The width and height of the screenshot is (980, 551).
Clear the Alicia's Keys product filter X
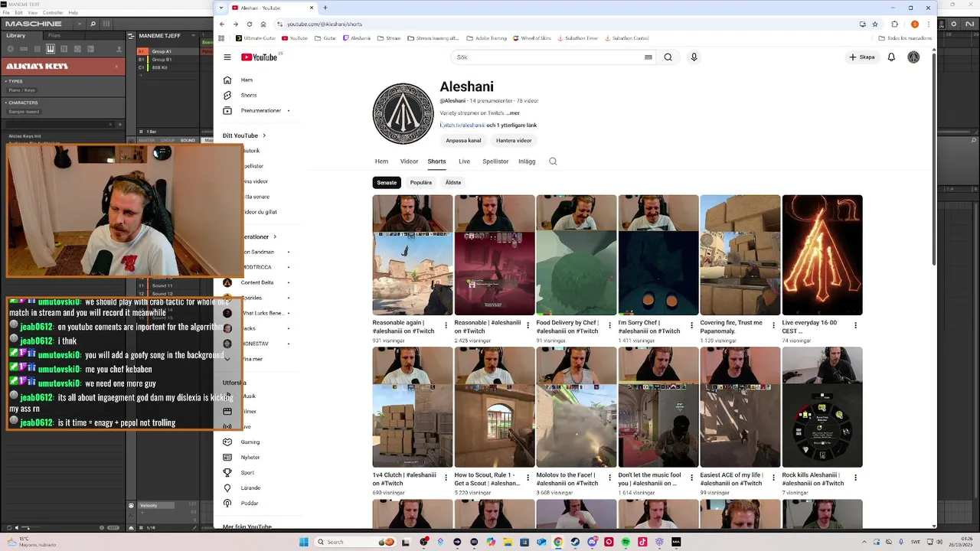pos(116,67)
